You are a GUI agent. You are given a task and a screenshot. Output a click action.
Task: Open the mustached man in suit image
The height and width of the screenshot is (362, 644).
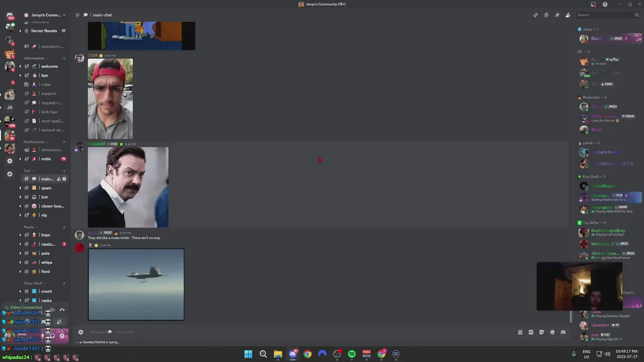[128, 187]
